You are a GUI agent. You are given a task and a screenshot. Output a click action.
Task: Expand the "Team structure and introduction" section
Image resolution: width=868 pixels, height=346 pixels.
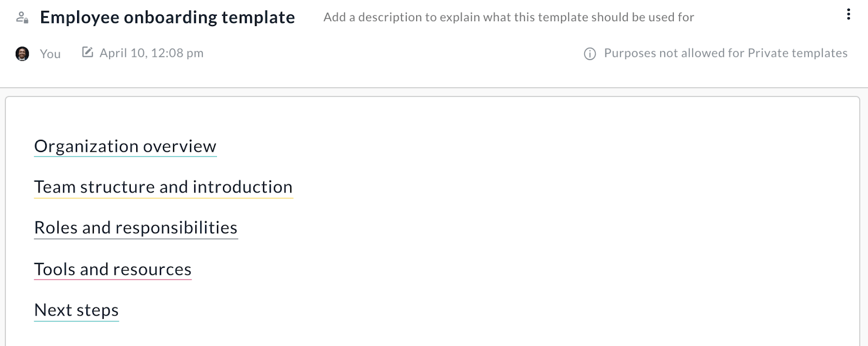coord(163,187)
